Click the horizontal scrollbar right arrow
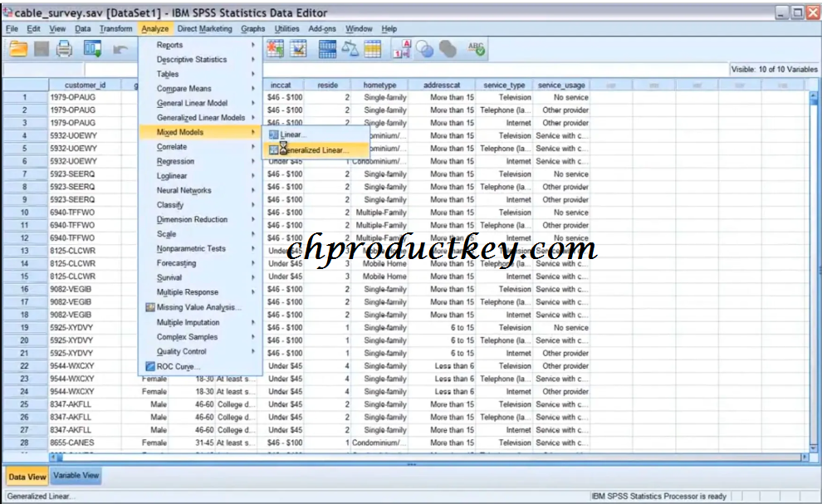The image size is (822, 504). click(x=805, y=458)
